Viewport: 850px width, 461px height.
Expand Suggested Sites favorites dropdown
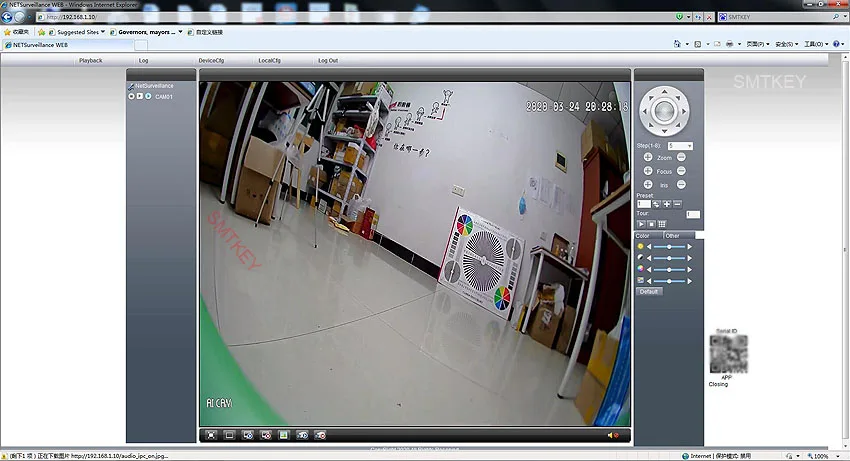point(103,32)
